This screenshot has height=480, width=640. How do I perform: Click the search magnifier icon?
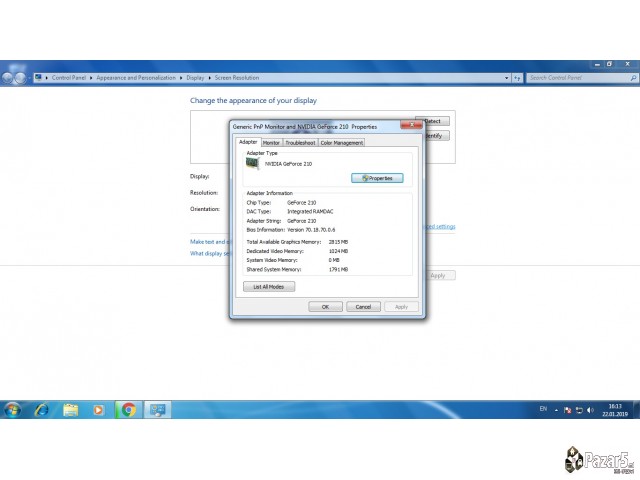pos(633,78)
